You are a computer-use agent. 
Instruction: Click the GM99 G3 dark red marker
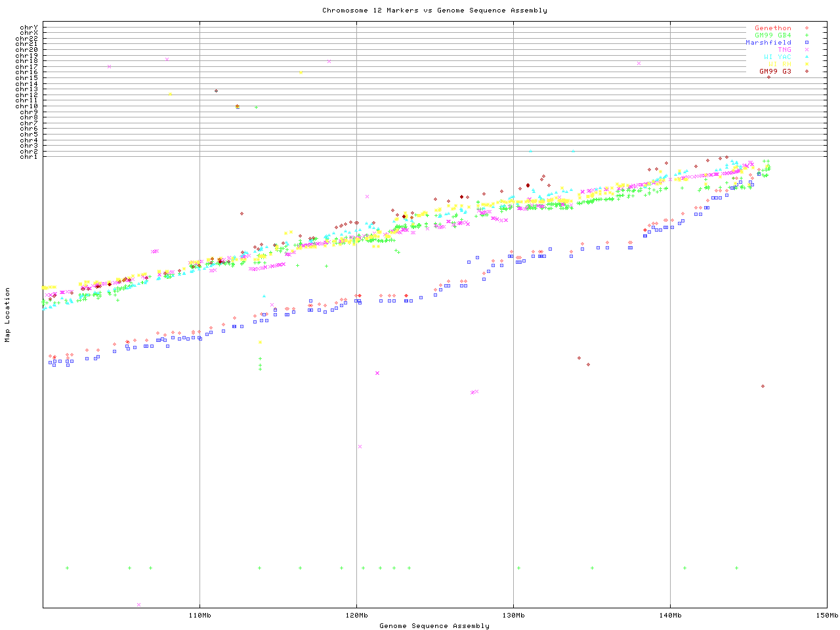click(807, 72)
